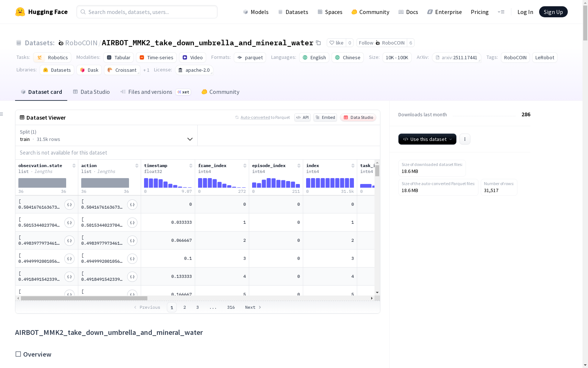The image size is (588, 368).
Task: Expand observation.state cell in 0.5041676163673 row
Action: tap(69, 205)
